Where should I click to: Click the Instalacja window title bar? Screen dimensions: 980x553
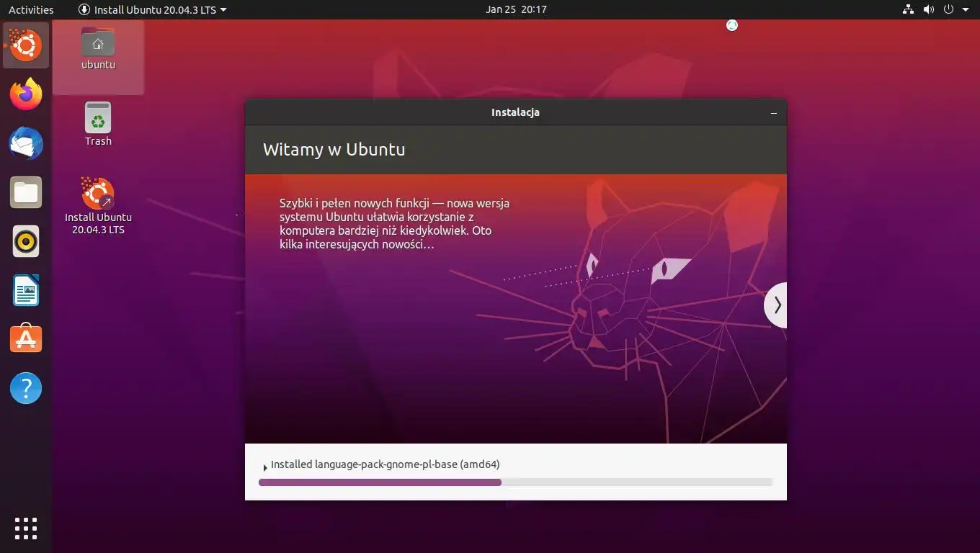coord(516,112)
